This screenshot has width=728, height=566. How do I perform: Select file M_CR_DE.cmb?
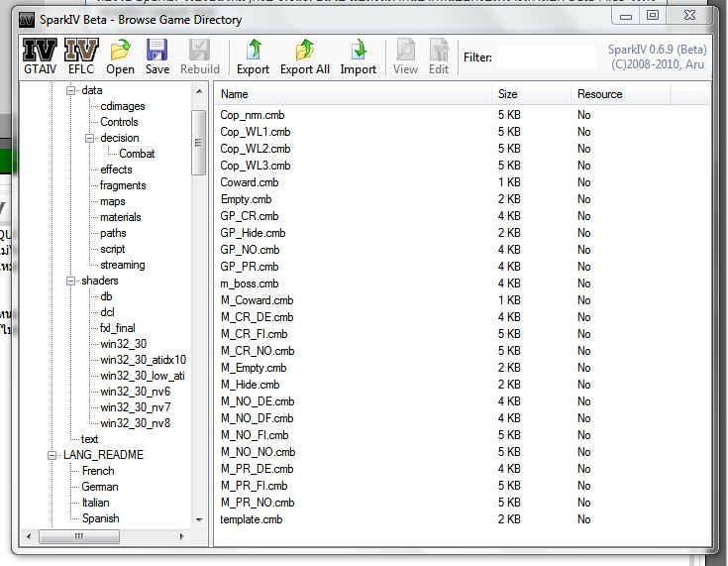coord(257,317)
